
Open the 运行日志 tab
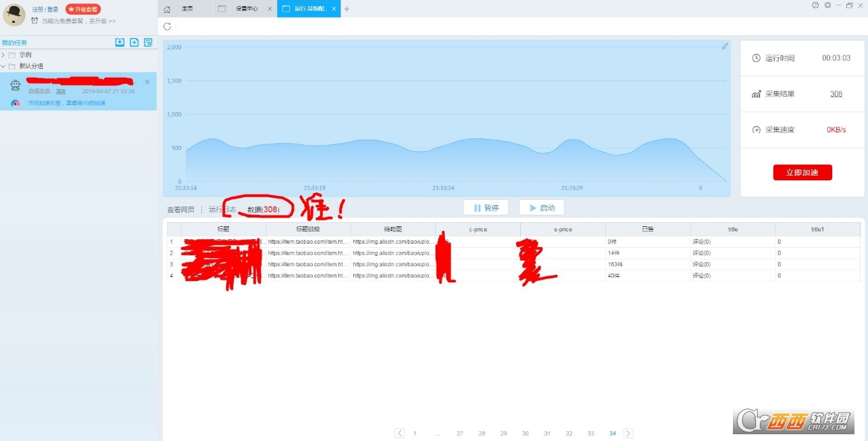tap(222, 209)
